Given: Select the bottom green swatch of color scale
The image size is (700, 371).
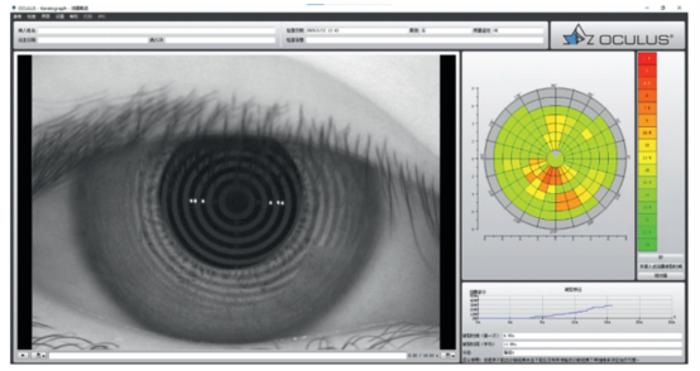Looking at the screenshot, I should [x=647, y=245].
